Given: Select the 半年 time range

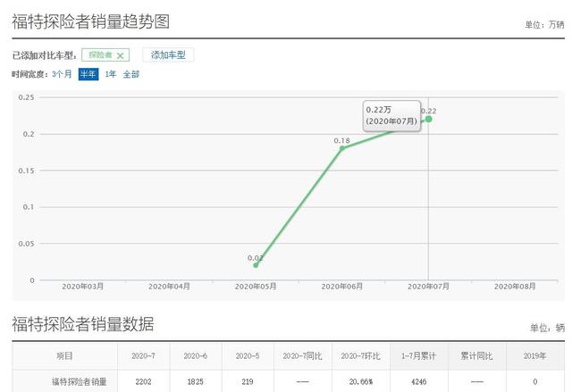Looking at the screenshot, I should [88, 74].
